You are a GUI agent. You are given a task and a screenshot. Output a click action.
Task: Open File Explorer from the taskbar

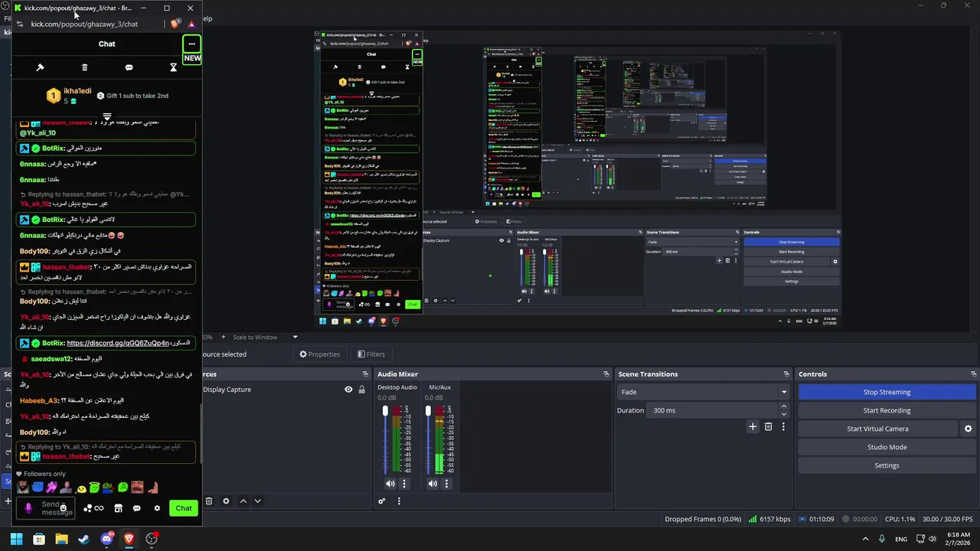(61, 539)
